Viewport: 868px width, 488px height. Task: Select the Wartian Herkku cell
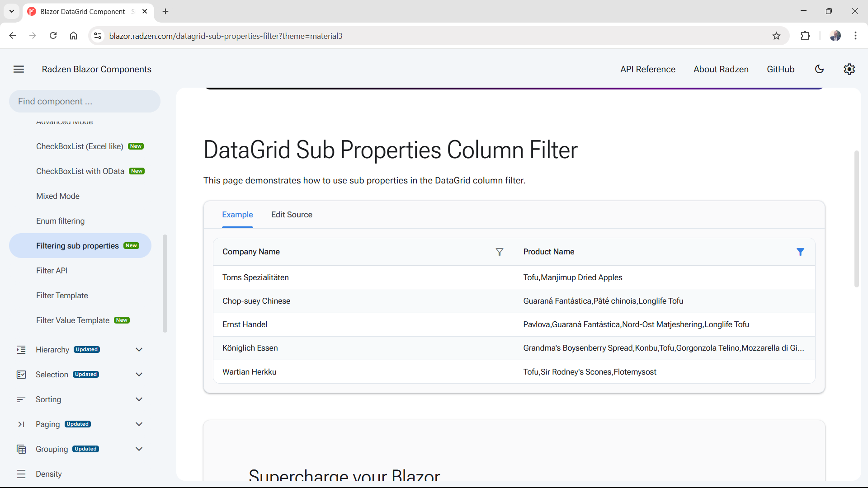coord(363,372)
